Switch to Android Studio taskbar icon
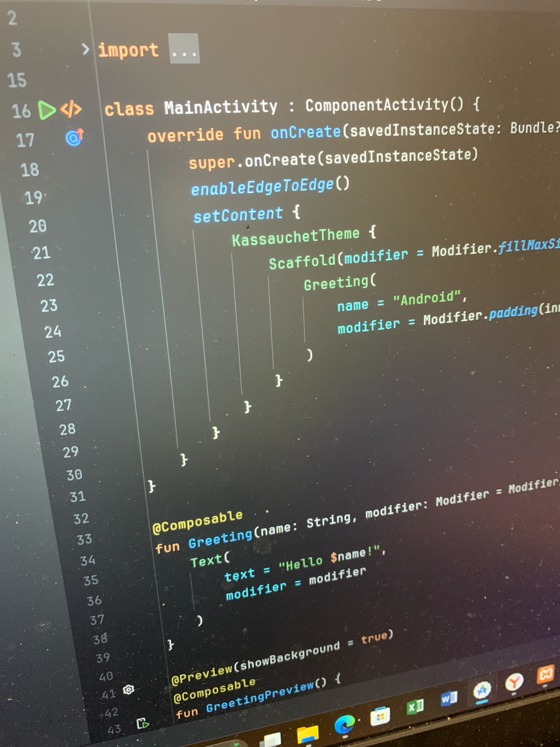The image size is (560, 747). [482, 690]
